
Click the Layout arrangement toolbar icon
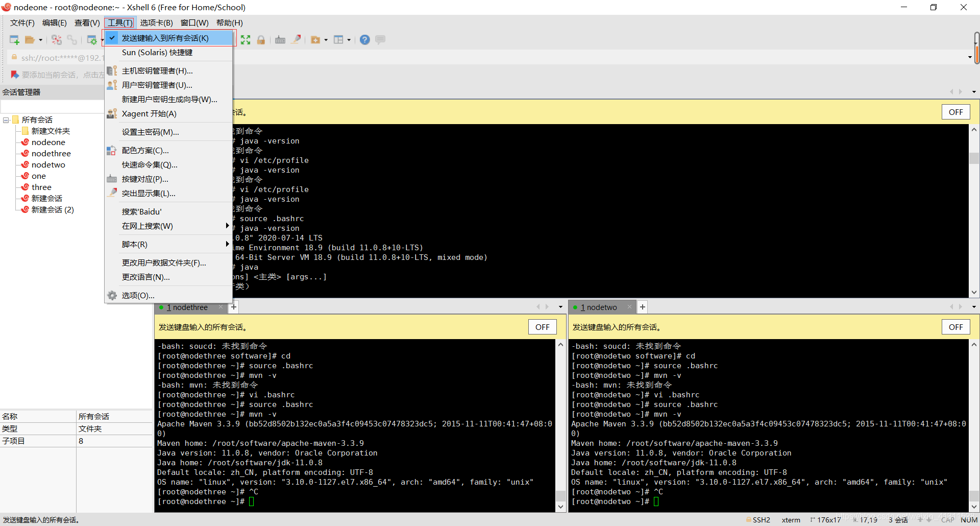(x=338, y=40)
